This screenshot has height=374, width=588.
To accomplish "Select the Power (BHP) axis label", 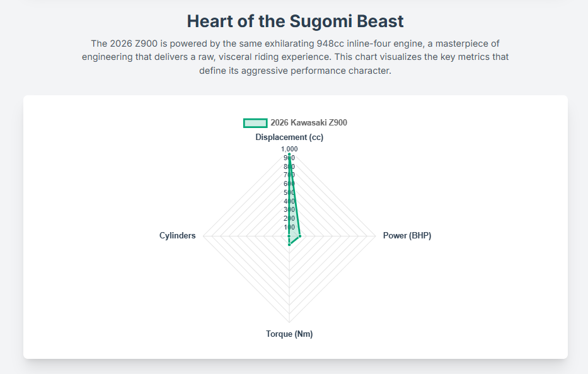I will tap(406, 236).
